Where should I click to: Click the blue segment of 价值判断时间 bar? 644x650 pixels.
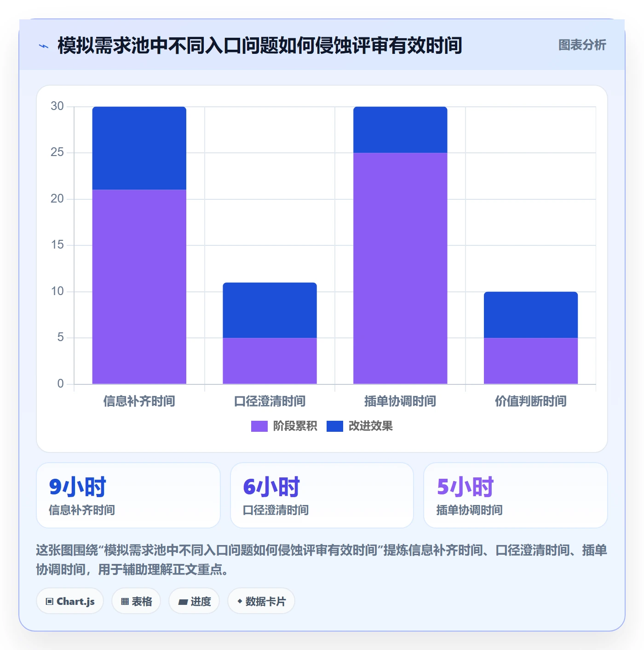click(x=531, y=315)
